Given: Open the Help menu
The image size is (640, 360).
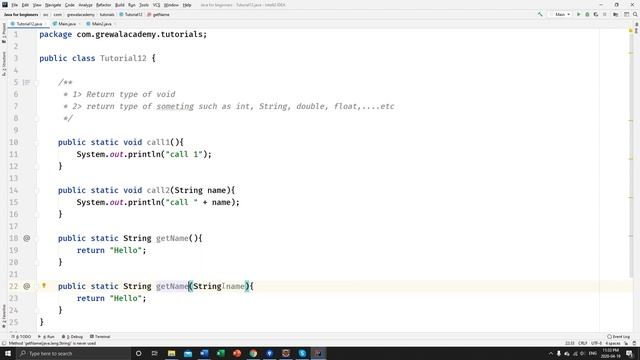Looking at the screenshot, I should [187, 5].
